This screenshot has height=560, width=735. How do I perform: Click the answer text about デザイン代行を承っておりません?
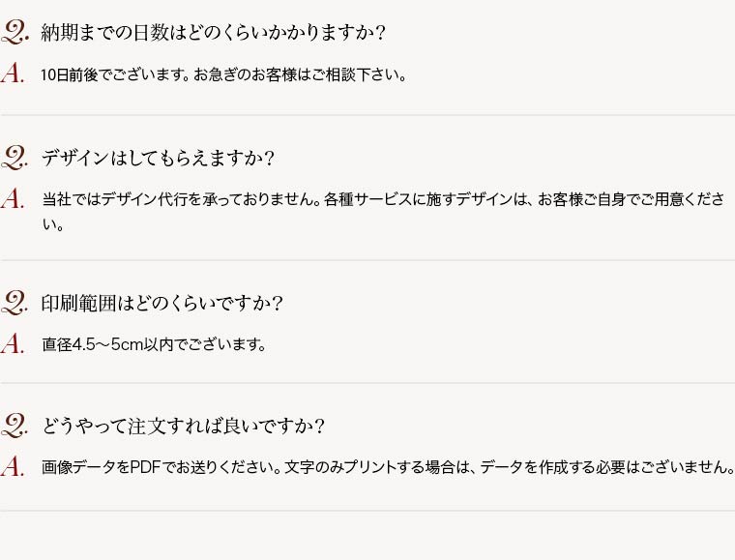tap(182, 199)
